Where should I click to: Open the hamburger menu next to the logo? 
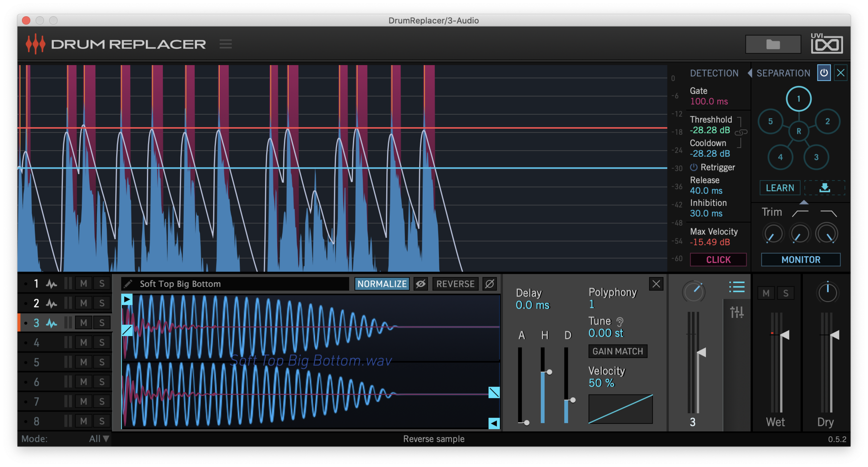226,44
